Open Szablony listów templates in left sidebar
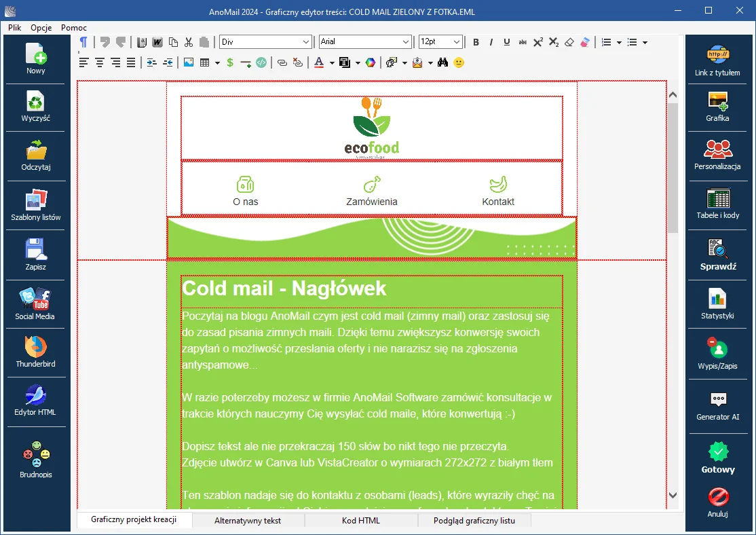 (x=36, y=204)
